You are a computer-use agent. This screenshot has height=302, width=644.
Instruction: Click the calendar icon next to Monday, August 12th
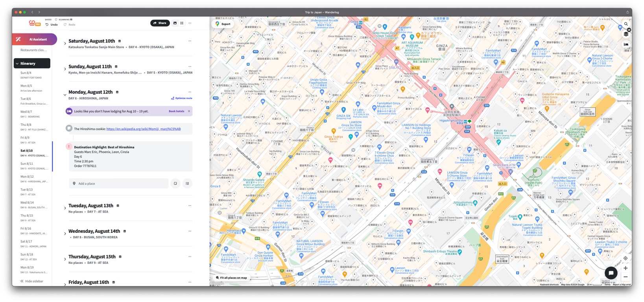click(x=117, y=92)
